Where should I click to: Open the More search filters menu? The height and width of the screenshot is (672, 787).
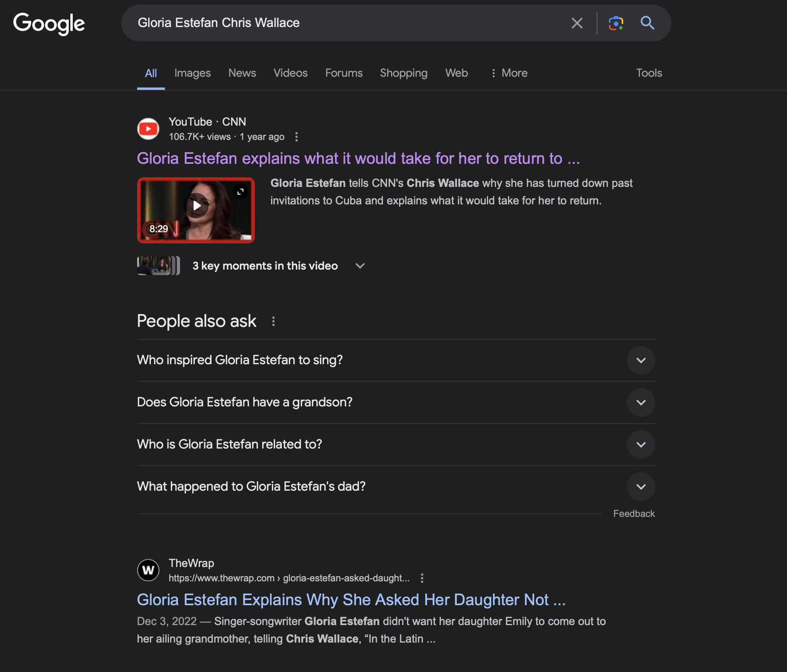pyautogui.click(x=509, y=73)
